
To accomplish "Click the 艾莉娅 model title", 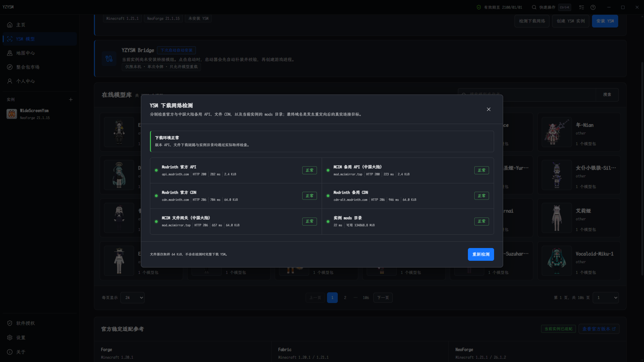I will 583,211.
